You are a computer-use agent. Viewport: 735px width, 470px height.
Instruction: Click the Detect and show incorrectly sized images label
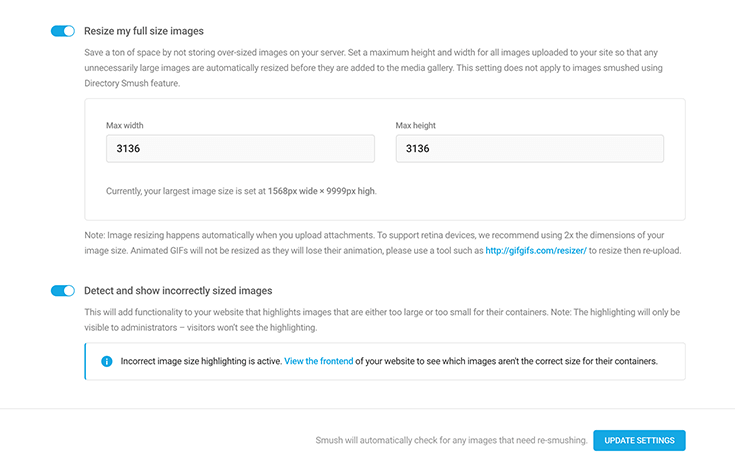178,291
